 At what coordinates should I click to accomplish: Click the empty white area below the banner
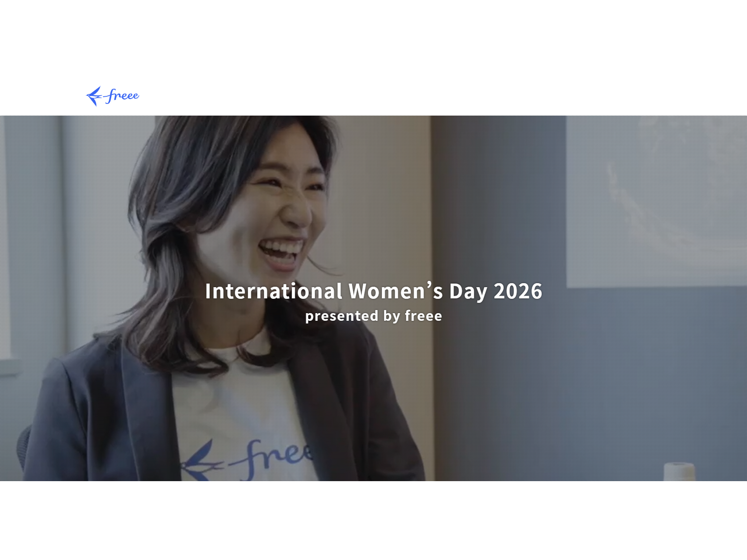pyautogui.click(x=373, y=521)
